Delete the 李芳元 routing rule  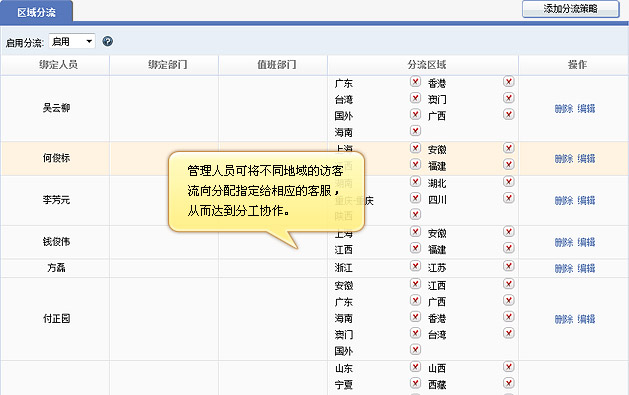click(564, 200)
